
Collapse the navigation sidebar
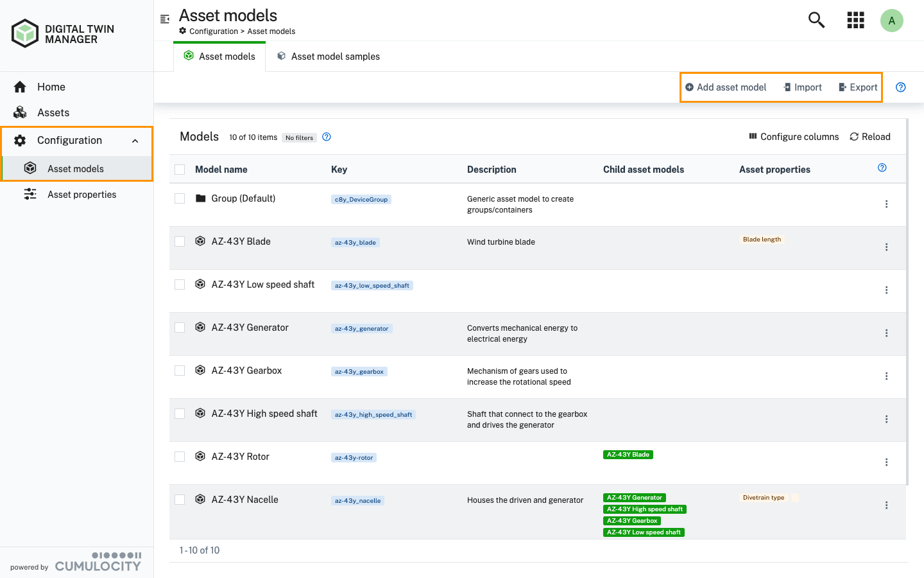point(164,19)
